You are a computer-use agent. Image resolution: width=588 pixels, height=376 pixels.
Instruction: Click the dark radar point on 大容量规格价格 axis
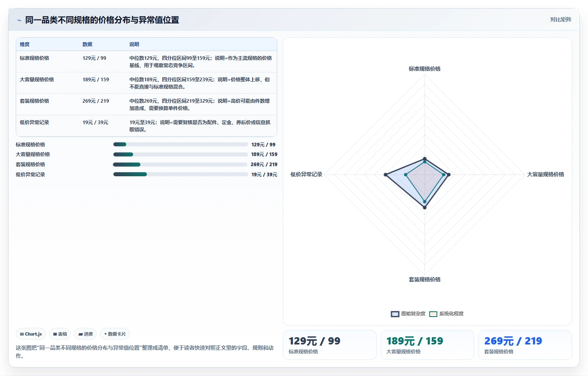click(449, 175)
